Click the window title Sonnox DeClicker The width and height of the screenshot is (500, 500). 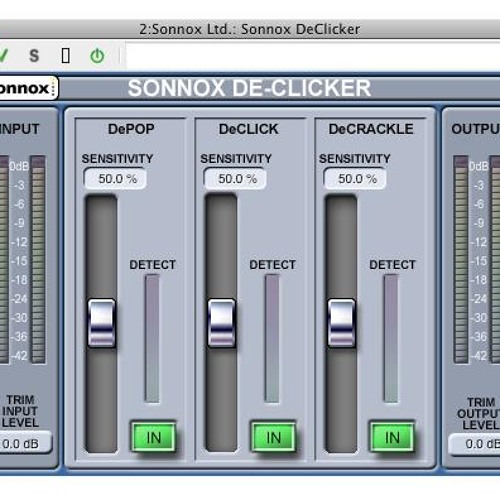(x=250, y=29)
